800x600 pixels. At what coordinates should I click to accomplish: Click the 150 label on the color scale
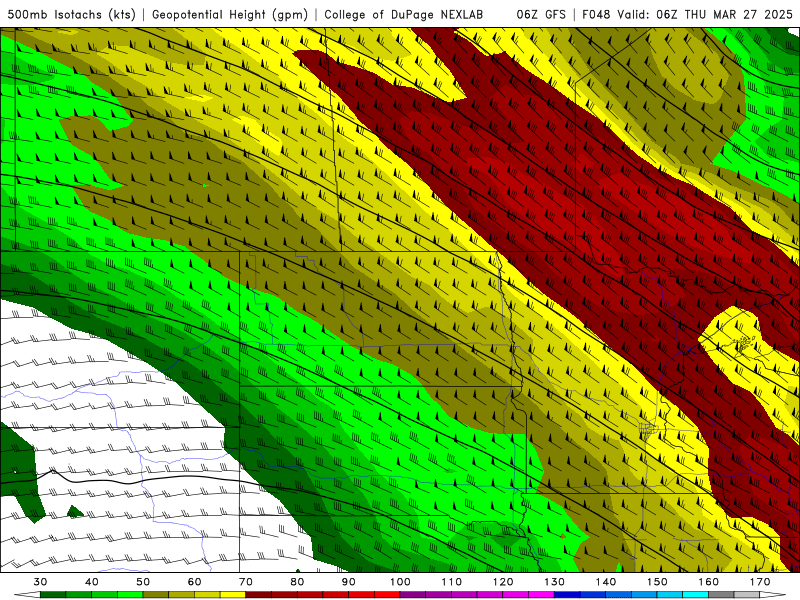click(x=657, y=582)
